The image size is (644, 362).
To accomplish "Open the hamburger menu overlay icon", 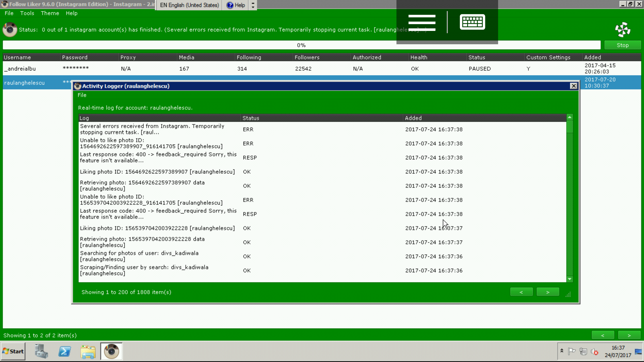I will click(422, 23).
